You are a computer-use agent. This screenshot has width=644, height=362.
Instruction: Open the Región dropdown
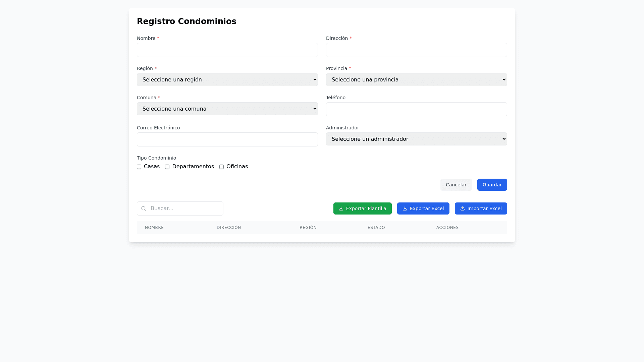click(x=227, y=80)
